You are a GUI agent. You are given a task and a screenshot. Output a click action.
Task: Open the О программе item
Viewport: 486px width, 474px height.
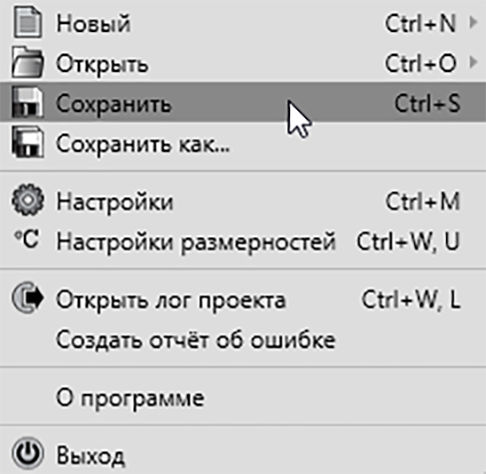[x=243, y=397]
